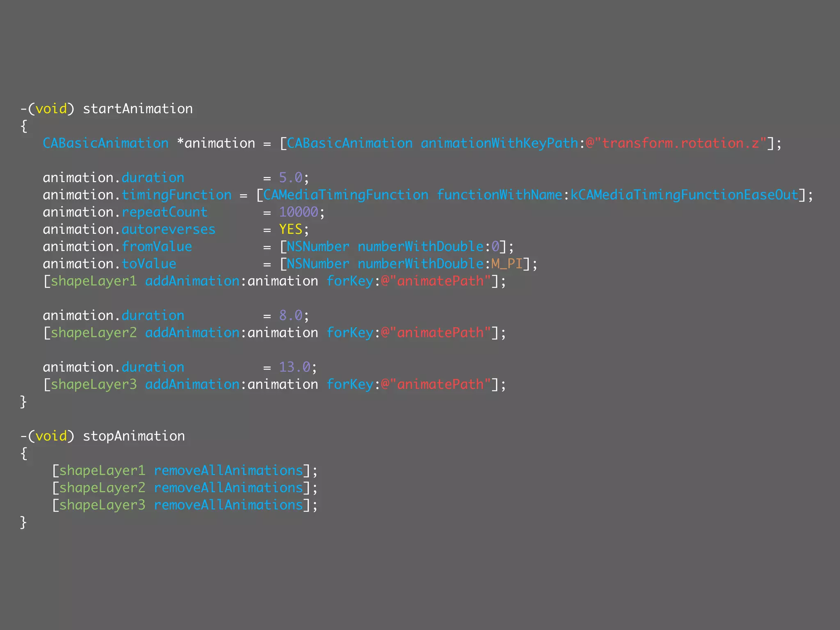
Task: Click the CAMediaTimingFunction class name
Action: point(345,195)
